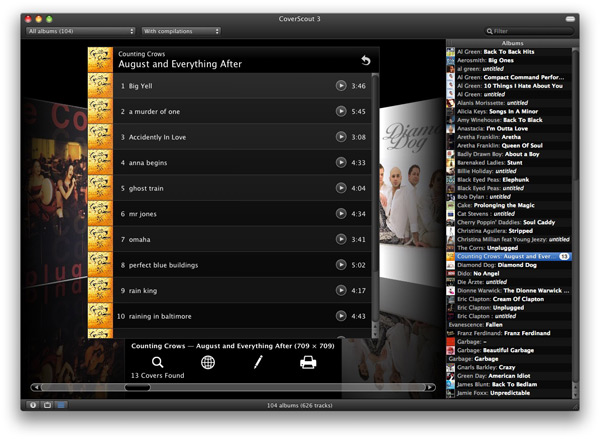The image size is (600, 439).
Task: Select Diamond Dog: Diamond Dog album row
Action: (x=509, y=265)
